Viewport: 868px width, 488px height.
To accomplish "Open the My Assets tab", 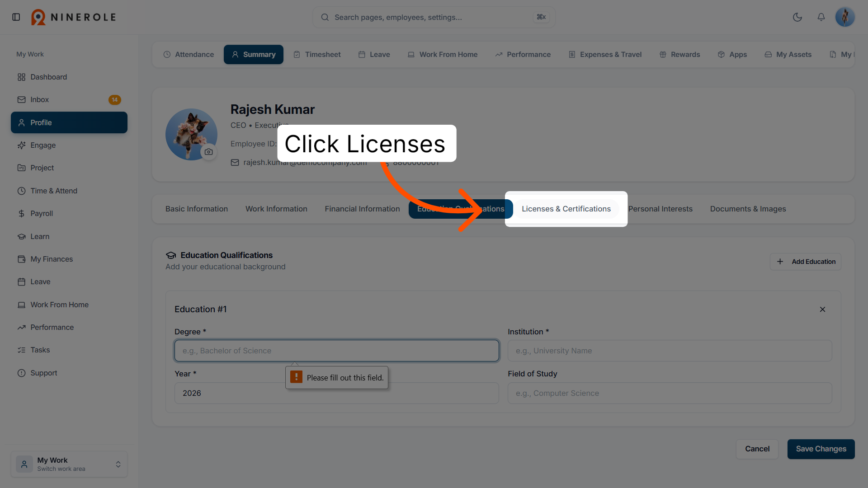I will tap(788, 55).
